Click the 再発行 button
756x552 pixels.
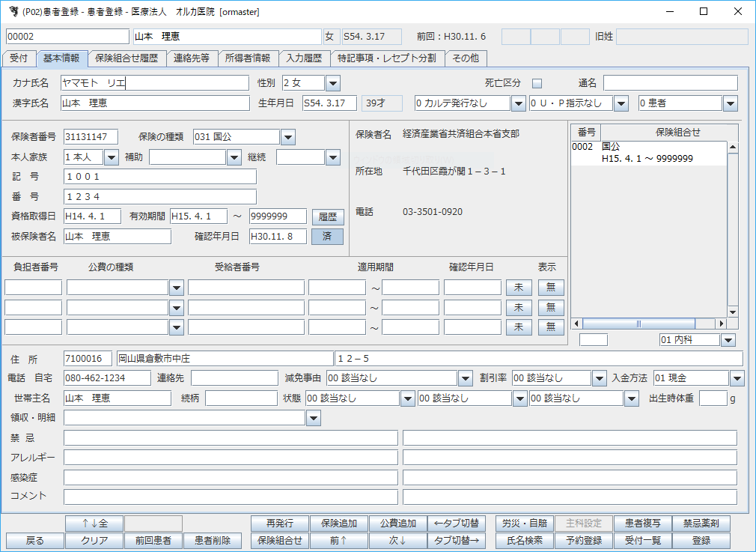pyautogui.click(x=280, y=523)
